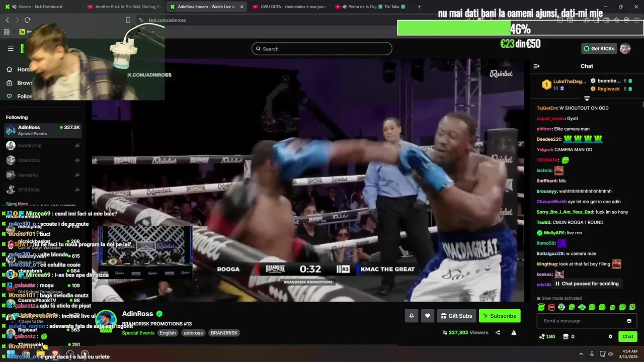Insert the halo green emote
Image resolution: width=644 pixels, height=362 pixels.
pyautogui.click(x=541, y=307)
